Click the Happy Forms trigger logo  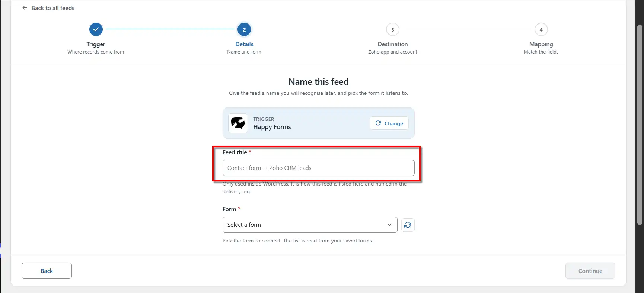(x=238, y=123)
